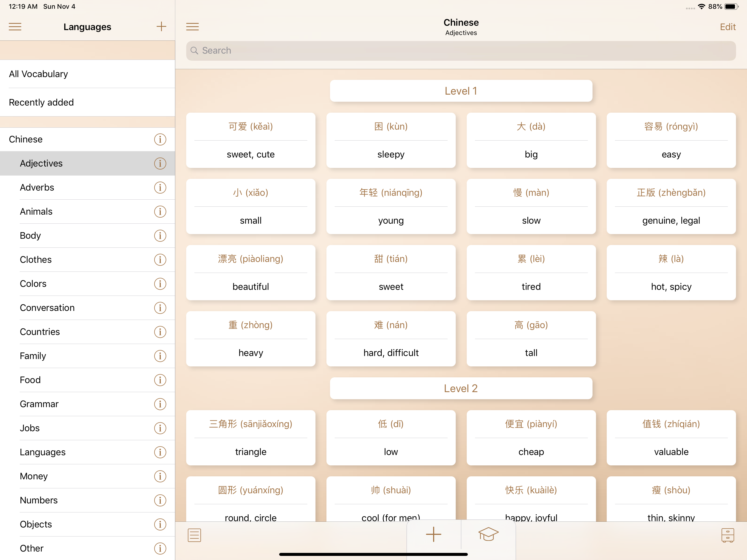
Task: Show info for Money category
Action: [x=160, y=476]
